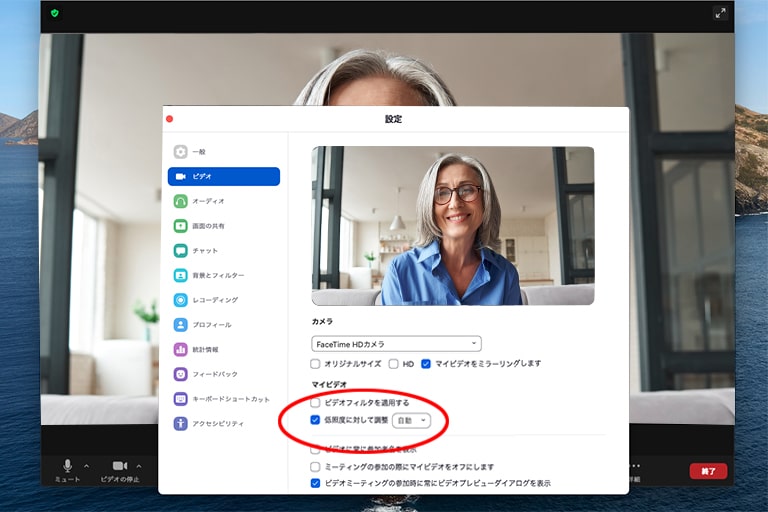
Task: Uncheck ビデオプレビューダイアログを表示 option
Action: (315, 483)
